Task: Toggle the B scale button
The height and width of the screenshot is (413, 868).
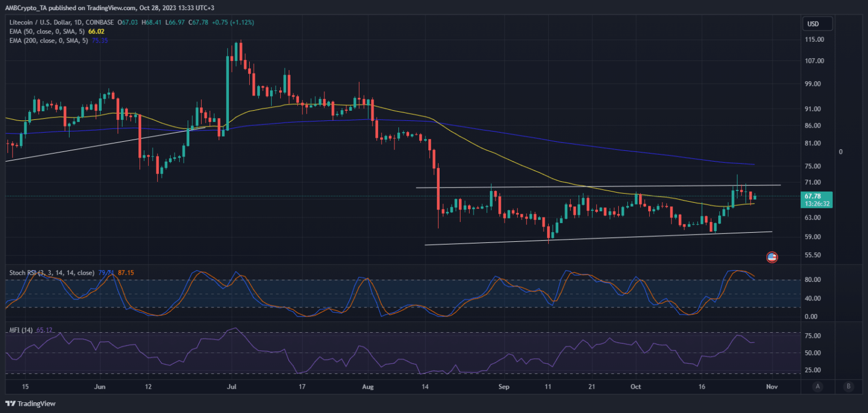Action: (848, 386)
